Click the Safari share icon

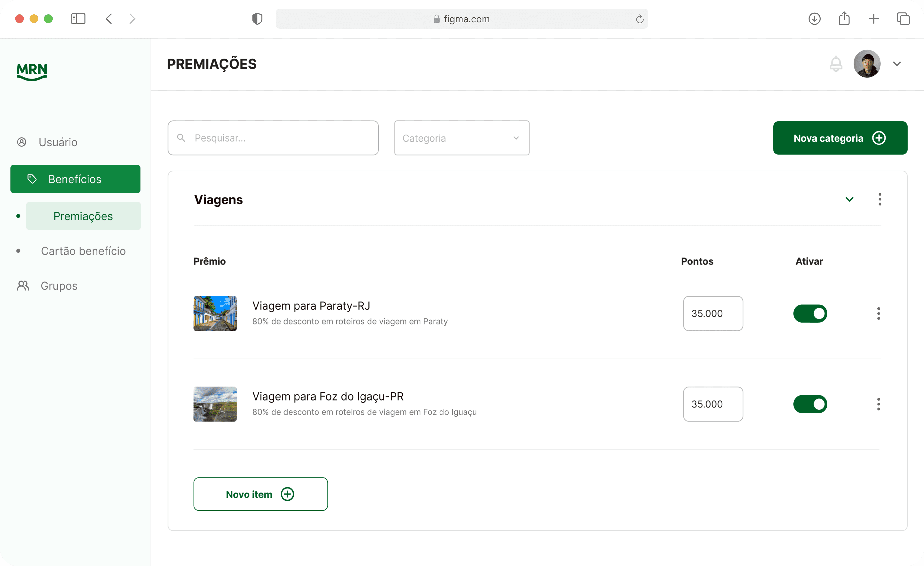844,19
